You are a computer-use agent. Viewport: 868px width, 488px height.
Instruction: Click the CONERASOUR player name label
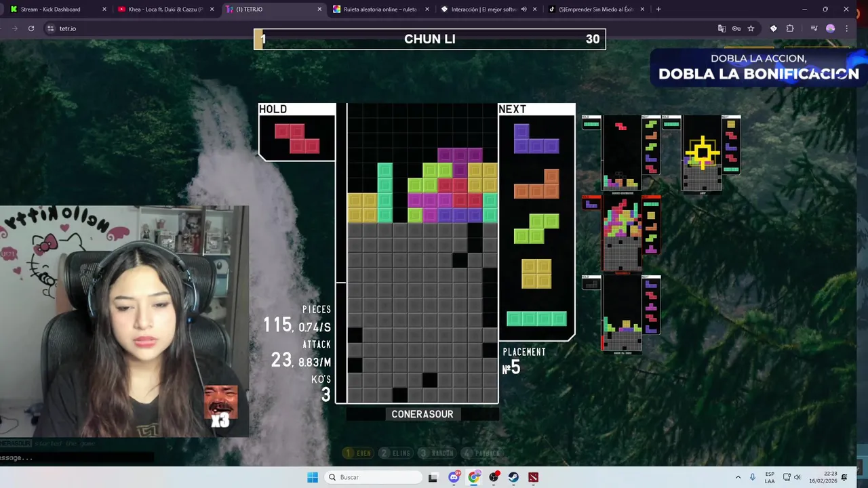(x=422, y=414)
